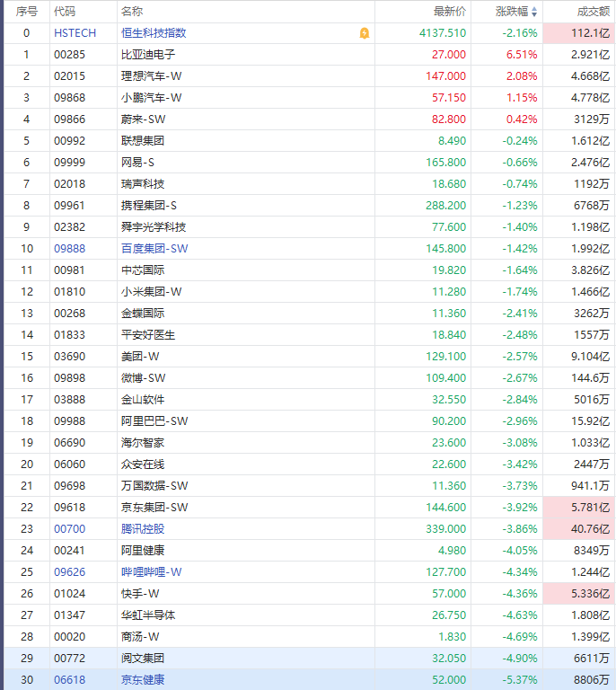Click the 序号 column header
The width and height of the screenshot is (616, 690).
click(26, 12)
